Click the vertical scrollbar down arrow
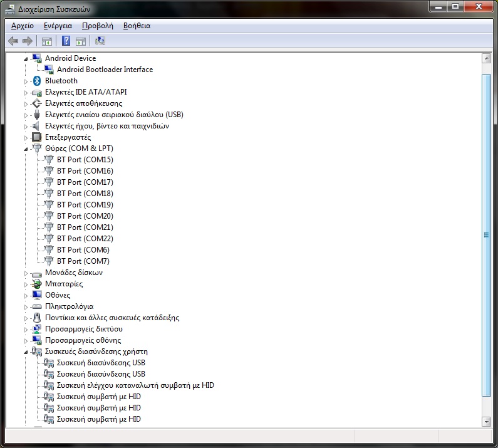 (x=486, y=421)
